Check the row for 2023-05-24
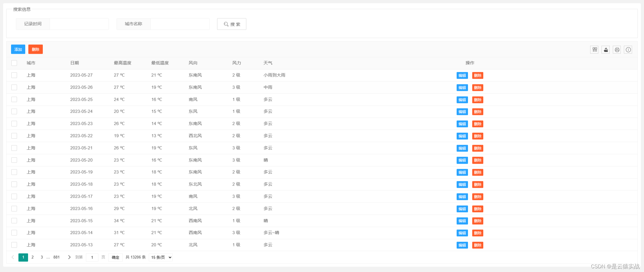Viewport: 644px width, 272px height. (x=14, y=111)
